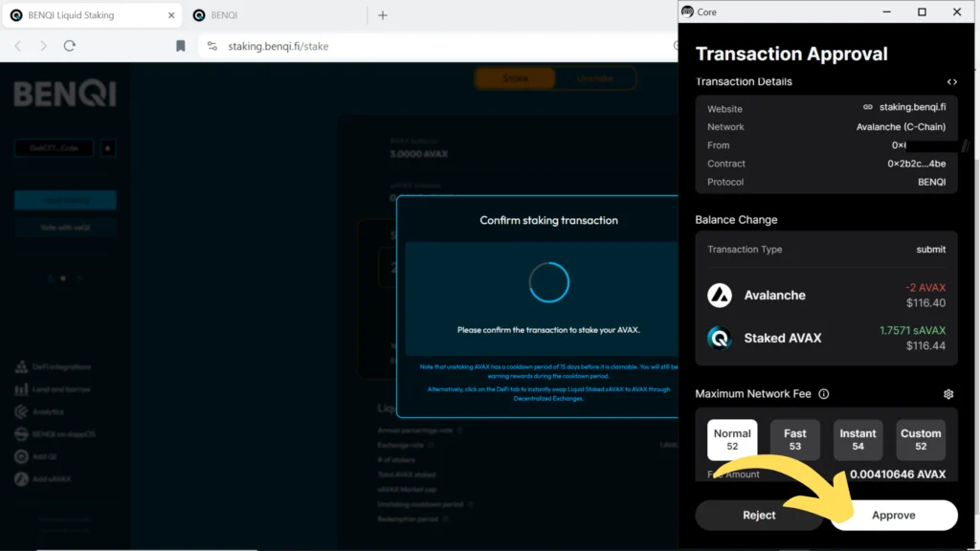Viewport: 980px width, 551px height.
Task: Click the bookmark icon in address bar
Action: coord(180,46)
